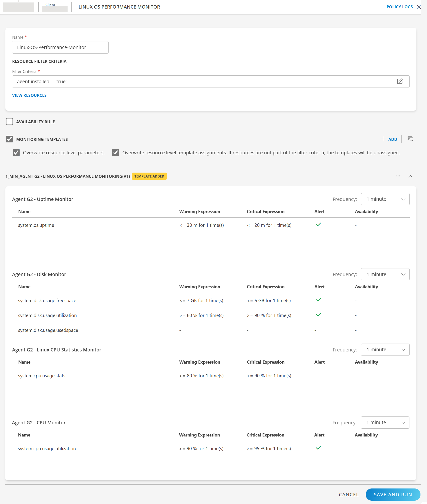Viewport: 427px width, 504px height.
Task: Click the View Resources link
Action: coord(29,95)
